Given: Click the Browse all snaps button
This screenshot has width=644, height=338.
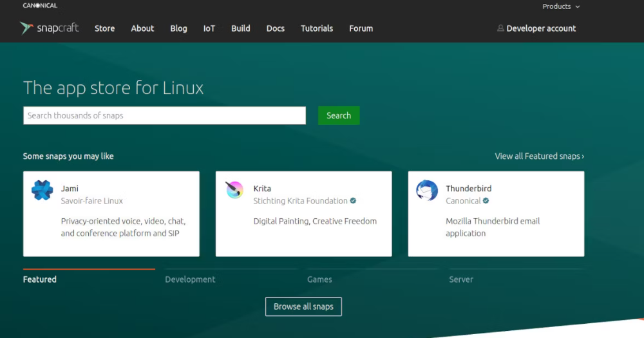Looking at the screenshot, I should pos(303,306).
